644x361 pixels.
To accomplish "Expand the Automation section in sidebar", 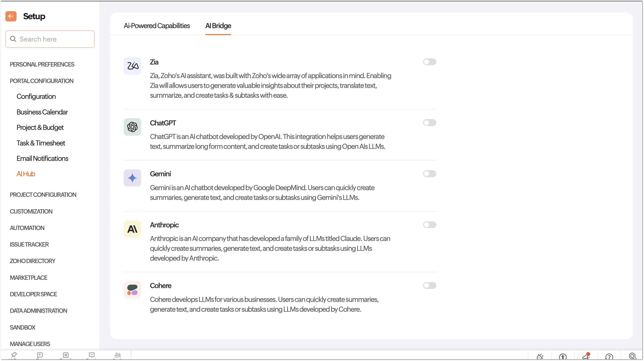I will click(x=27, y=228).
